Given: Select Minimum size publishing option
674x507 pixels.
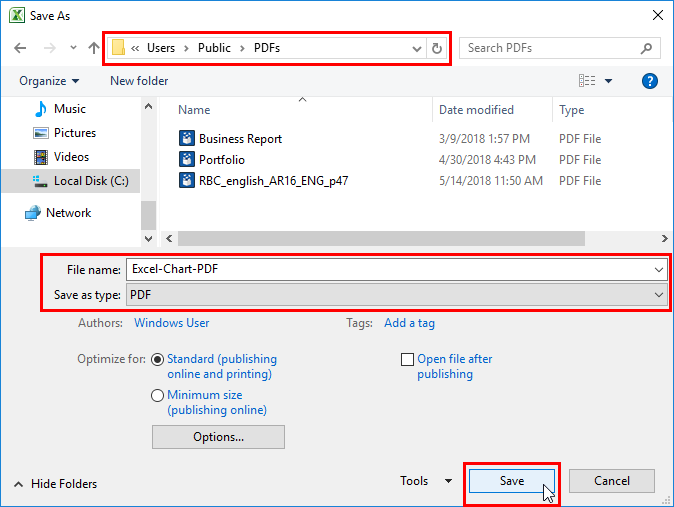Looking at the screenshot, I should 157,395.
